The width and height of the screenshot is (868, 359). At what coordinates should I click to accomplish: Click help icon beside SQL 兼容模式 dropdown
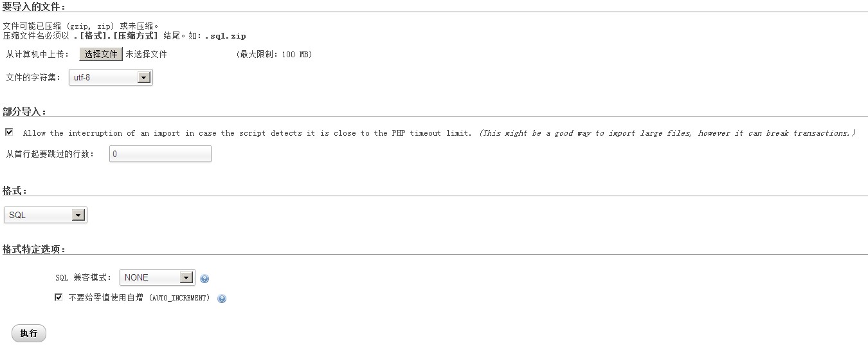204,279
